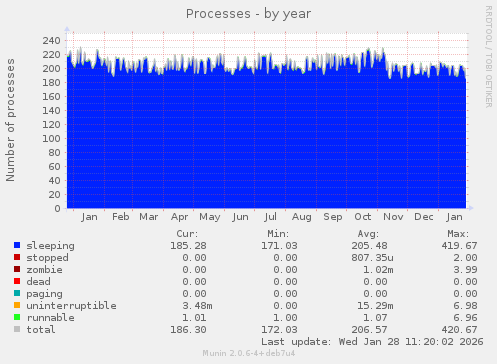This screenshot has width=497, height=364.
Task: Click the 100 tick on y-axis
Action: point(52,139)
